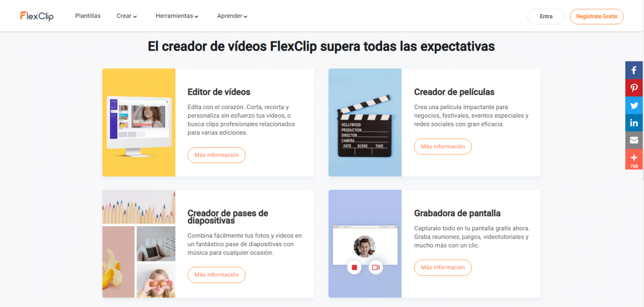Click the Entra login button
644x307 pixels.
click(546, 16)
